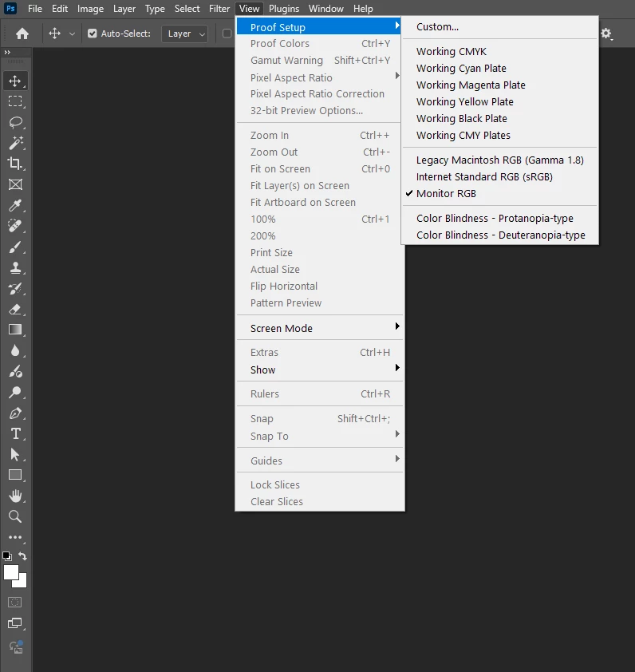Screen dimensions: 635x672
Task: Click the share/cloud icon at toolbar bottom
Action: click(16, 647)
